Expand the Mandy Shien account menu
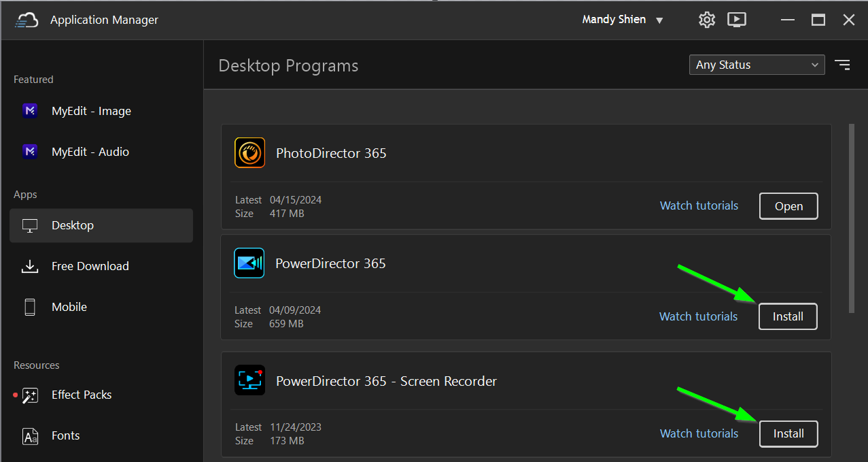868x462 pixels. point(623,20)
